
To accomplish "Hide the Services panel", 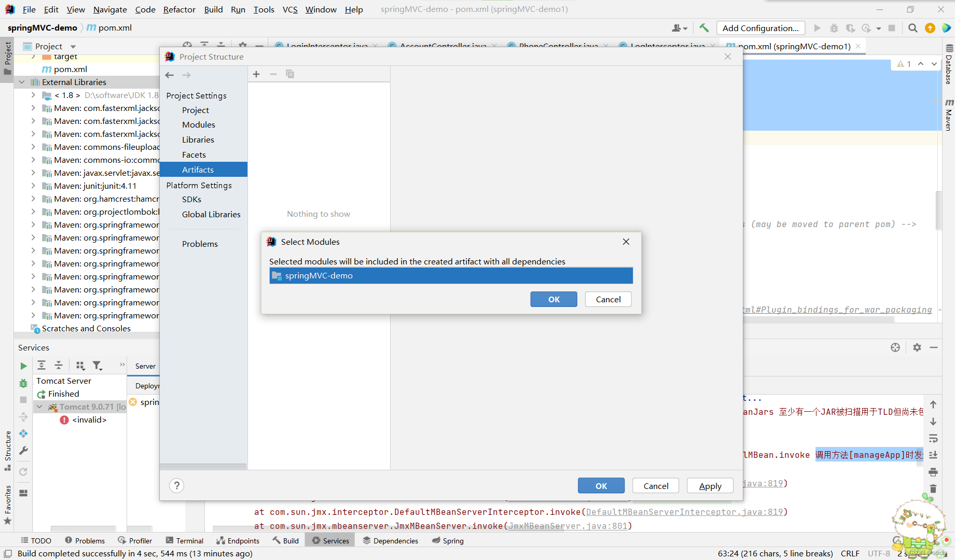I will (934, 347).
